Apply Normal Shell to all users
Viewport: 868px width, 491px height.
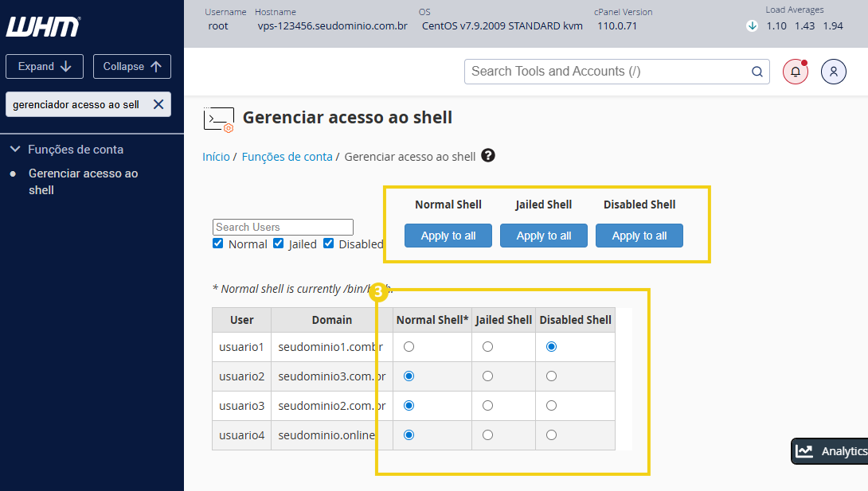tap(448, 236)
